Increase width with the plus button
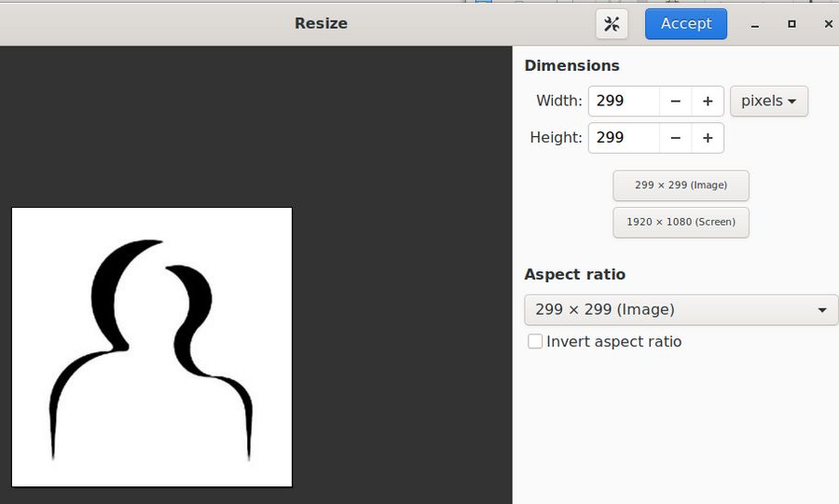The image size is (839, 504). click(x=708, y=102)
